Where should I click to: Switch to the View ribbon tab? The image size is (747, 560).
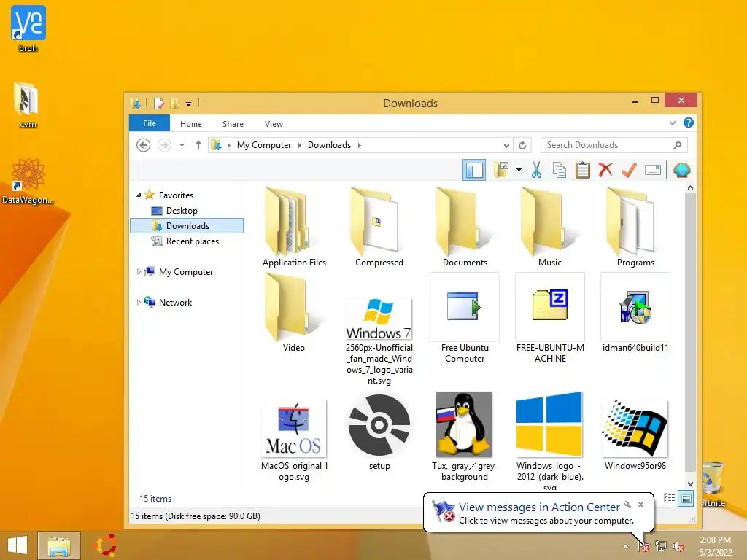pyautogui.click(x=274, y=124)
